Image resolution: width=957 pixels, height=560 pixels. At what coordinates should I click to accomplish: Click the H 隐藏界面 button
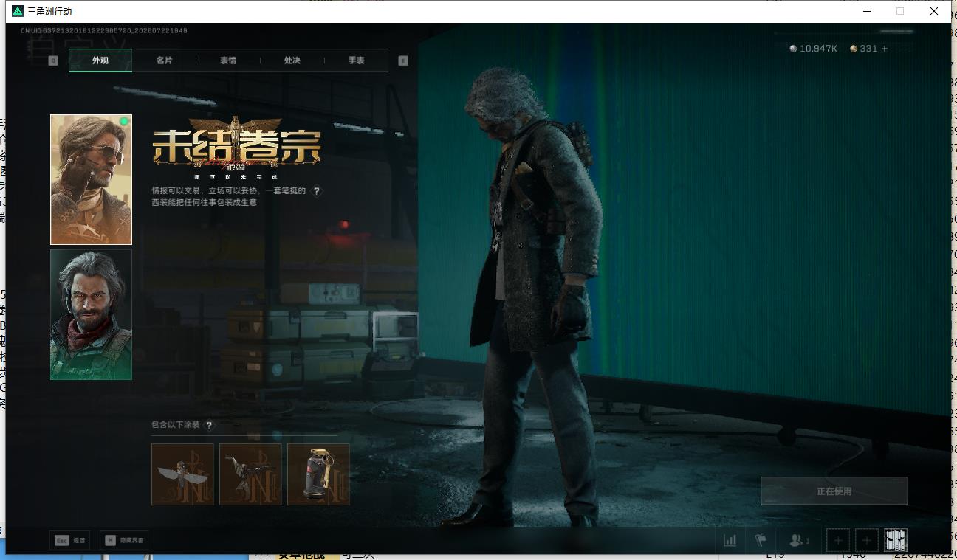[124, 540]
